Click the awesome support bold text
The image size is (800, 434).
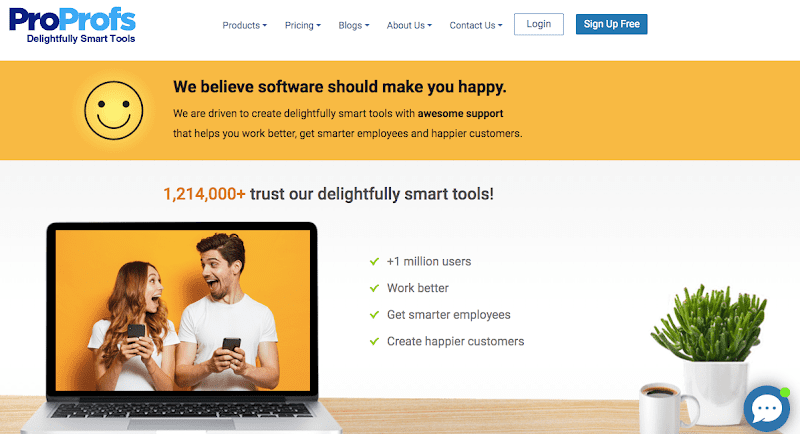click(460, 113)
